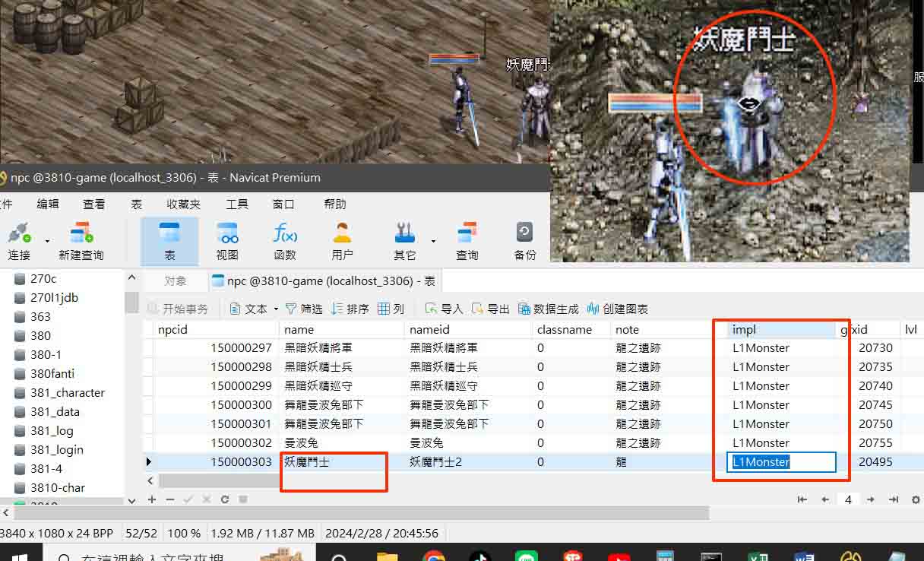Expand the 文本 (Text) dropdown

276,309
